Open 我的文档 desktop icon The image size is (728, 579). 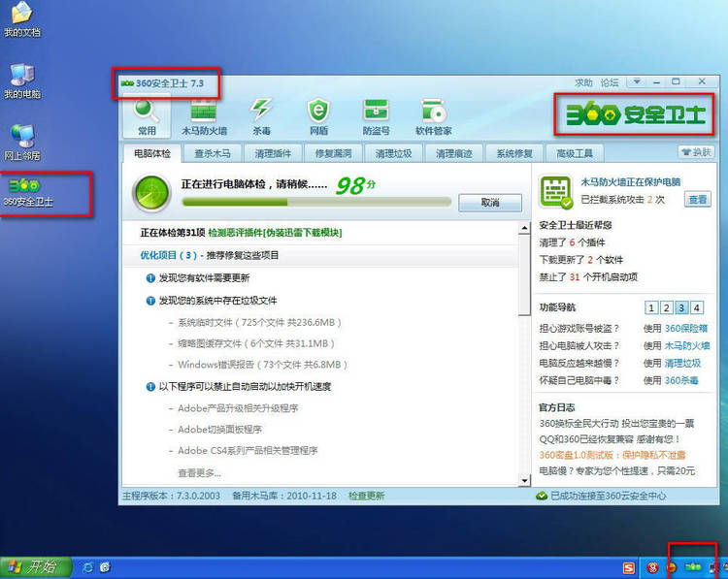click(21, 18)
